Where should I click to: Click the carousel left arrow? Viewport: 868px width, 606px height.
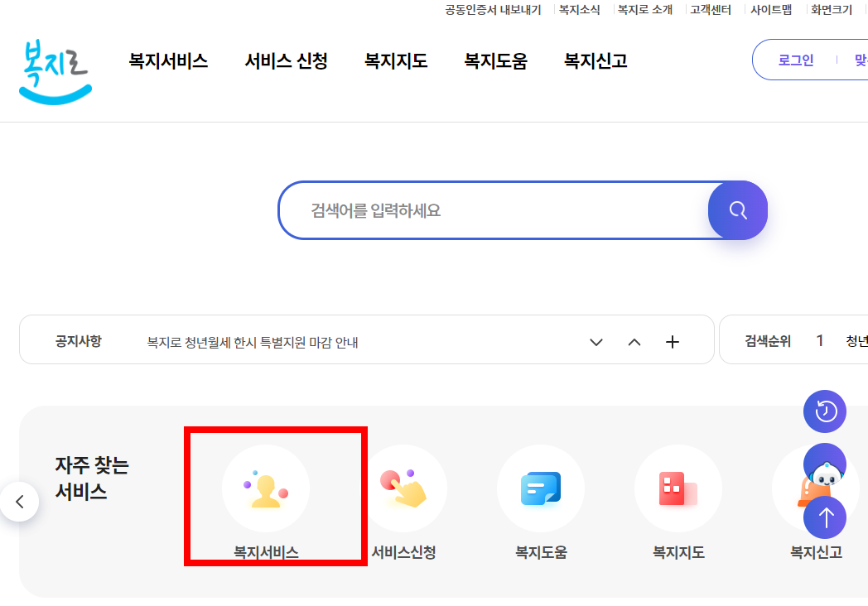tap(18, 501)
